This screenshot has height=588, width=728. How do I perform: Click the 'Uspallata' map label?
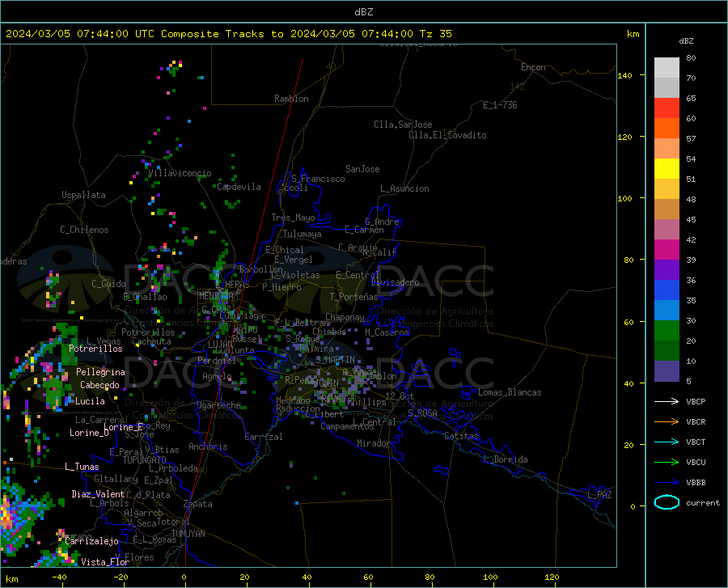click(83, 195)
